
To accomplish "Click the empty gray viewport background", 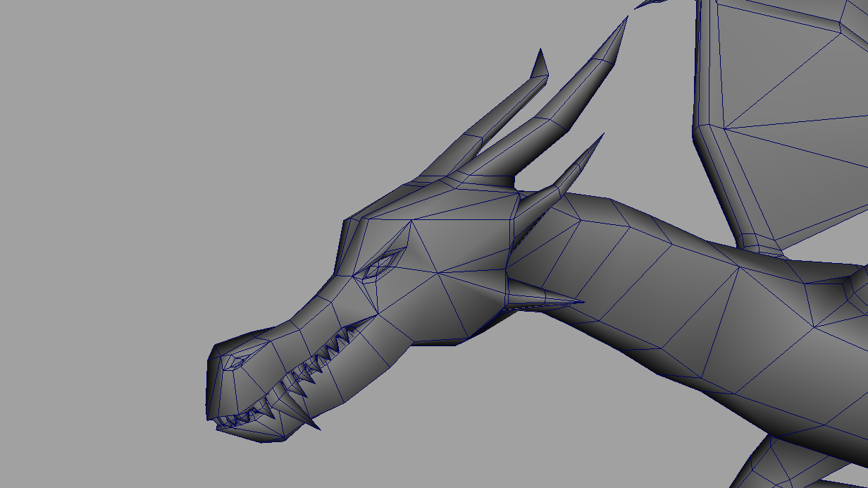I will (x=141, y=176).
